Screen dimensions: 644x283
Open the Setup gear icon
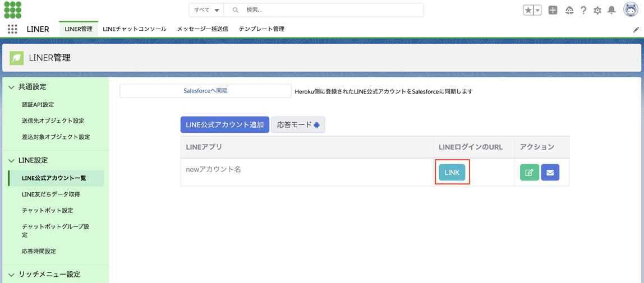tap(597, 10)
